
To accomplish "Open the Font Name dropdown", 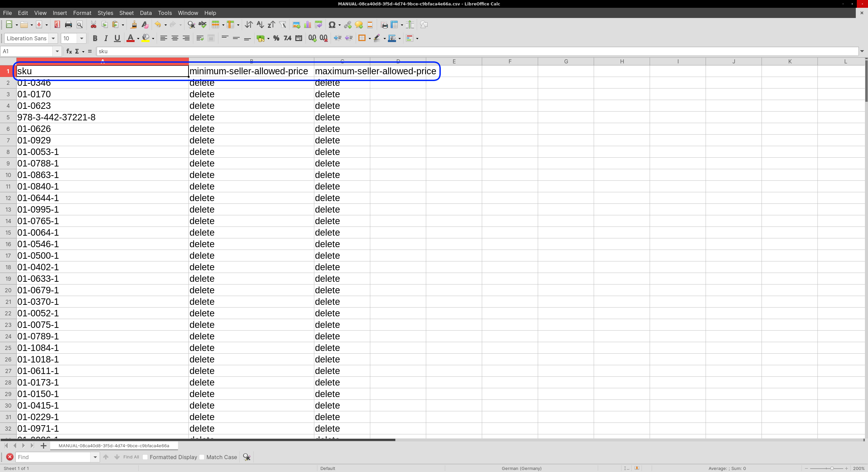I will pyautogui.click(x=53, y=38).
